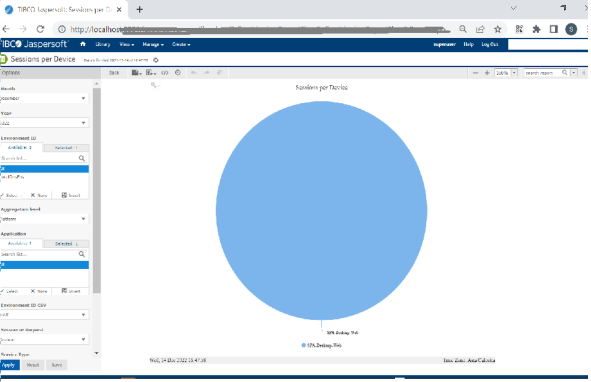
Task: Open the Save report icon in toolbar
Action: [136, 72]
